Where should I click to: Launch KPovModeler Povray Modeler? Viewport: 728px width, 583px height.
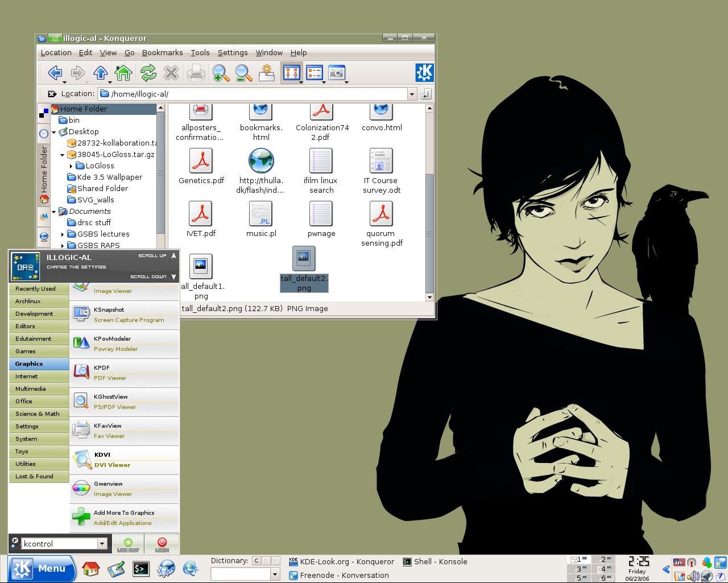[x=125, y=344]
